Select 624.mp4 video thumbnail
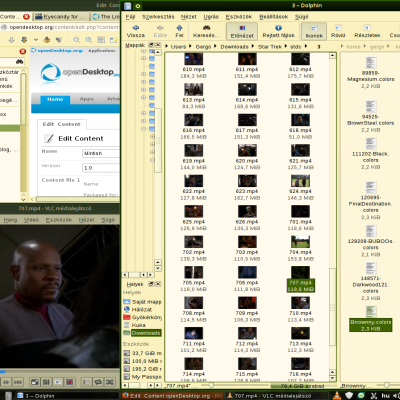This screenshot has width=400, height=400. 300,181
